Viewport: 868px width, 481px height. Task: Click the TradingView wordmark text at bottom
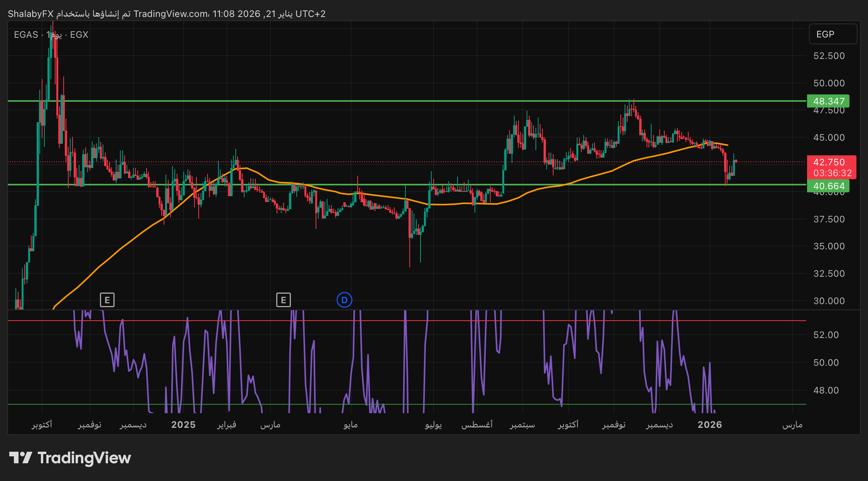(x=84, y=458)
